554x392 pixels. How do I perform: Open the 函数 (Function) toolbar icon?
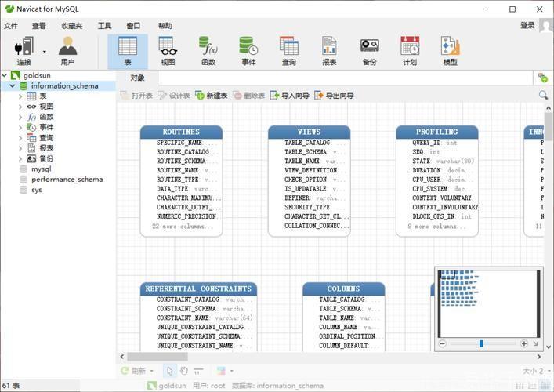tap(208, 51)
